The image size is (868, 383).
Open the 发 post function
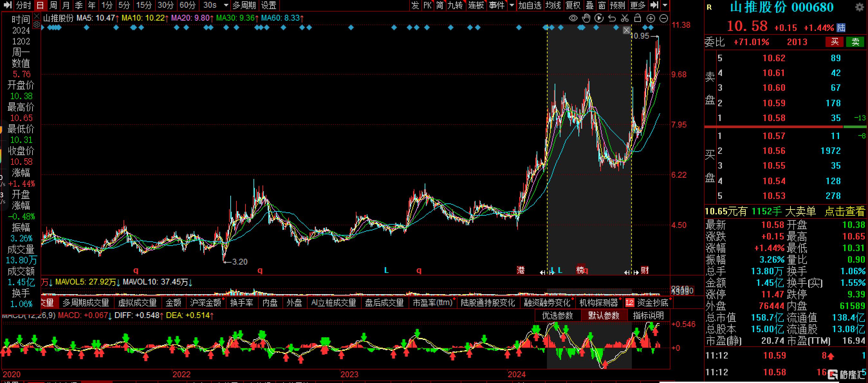[x=415, y=5]
